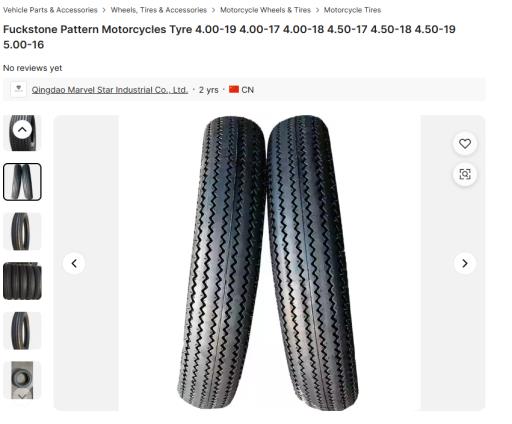Click the thumbnail list up arrow
The width and height of the screenshot is (512, 424).
click(22, 129)
